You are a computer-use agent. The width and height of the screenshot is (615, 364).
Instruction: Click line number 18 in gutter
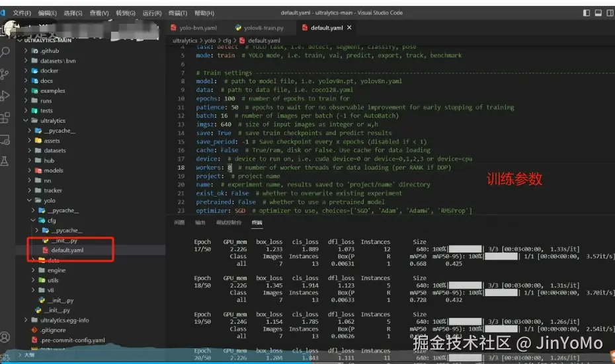pos(181,167)
